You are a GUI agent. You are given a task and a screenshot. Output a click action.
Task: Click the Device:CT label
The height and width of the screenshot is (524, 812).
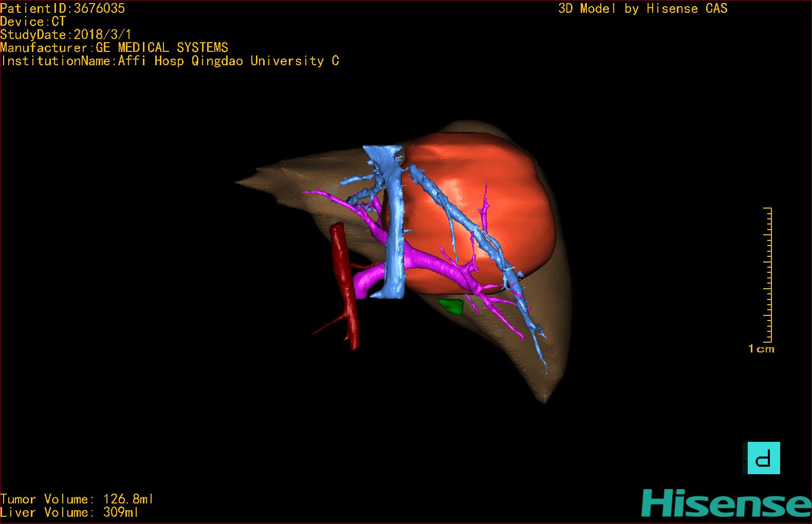point(33,22)
